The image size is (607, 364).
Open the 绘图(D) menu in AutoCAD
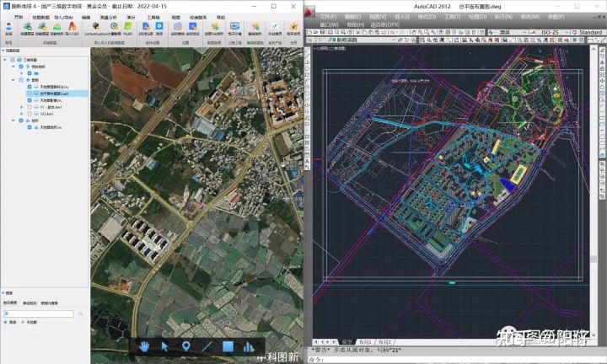(x=477, y=17)
